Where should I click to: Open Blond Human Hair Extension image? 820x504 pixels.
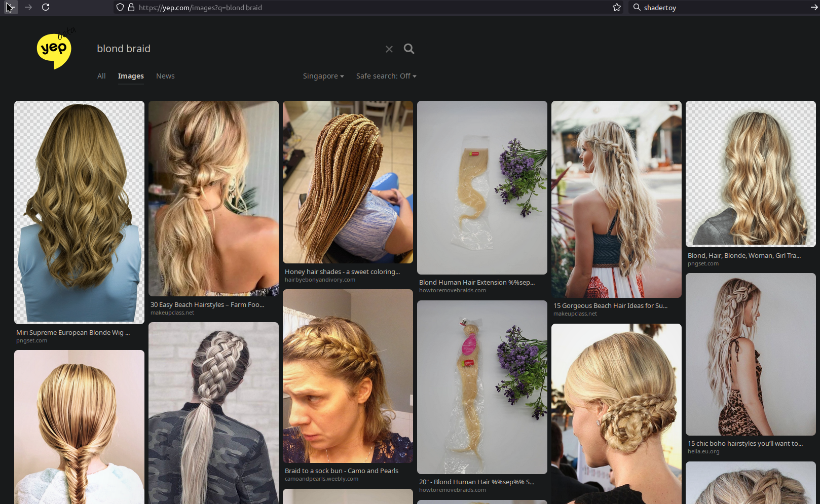pos(482,187)
